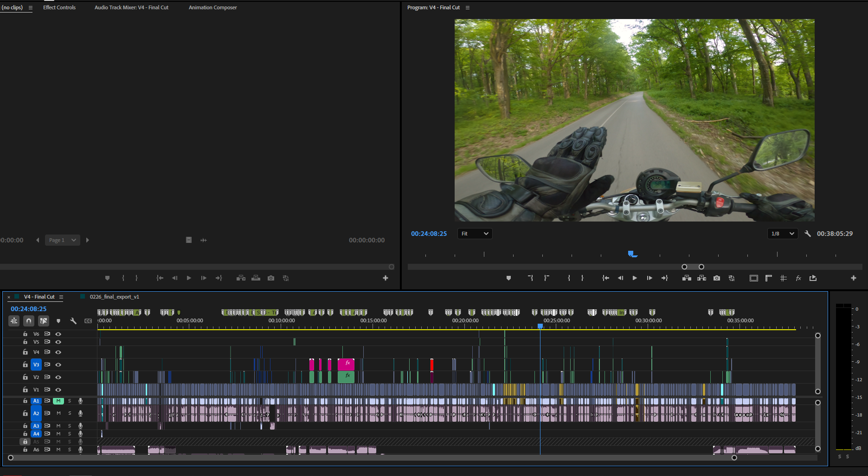Screen dimensions: 868x476
Task: Toggle global FX mute in Program monitor
Action: 798,278
